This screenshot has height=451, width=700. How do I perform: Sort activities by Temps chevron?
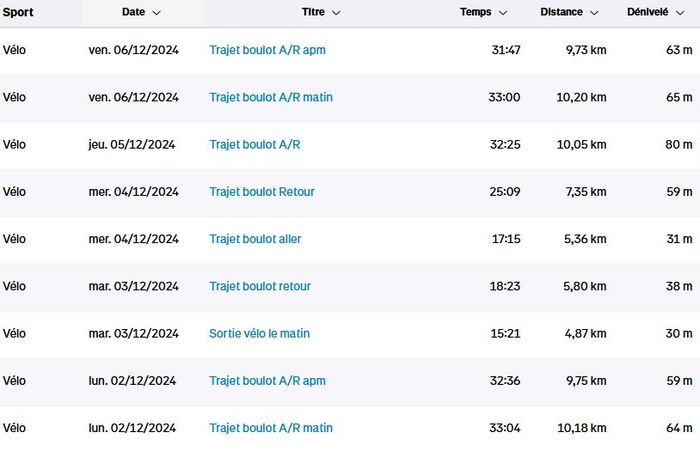(x=503, y=13)
